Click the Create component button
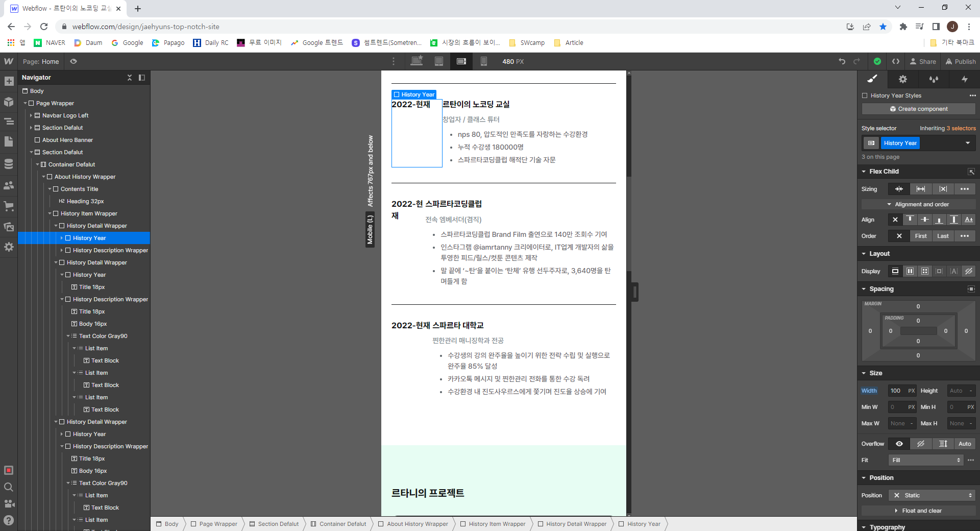The height and width of the screenshot is (531, 980). pos(919,109)
